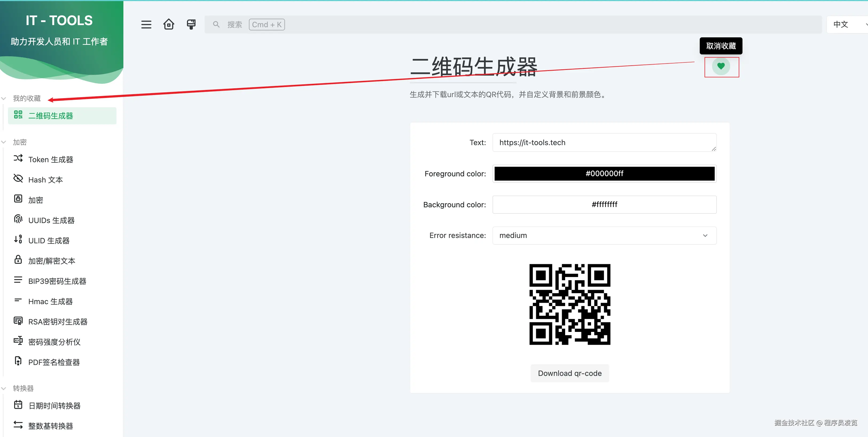Open the BIP39密码生成器 tool

57,281
